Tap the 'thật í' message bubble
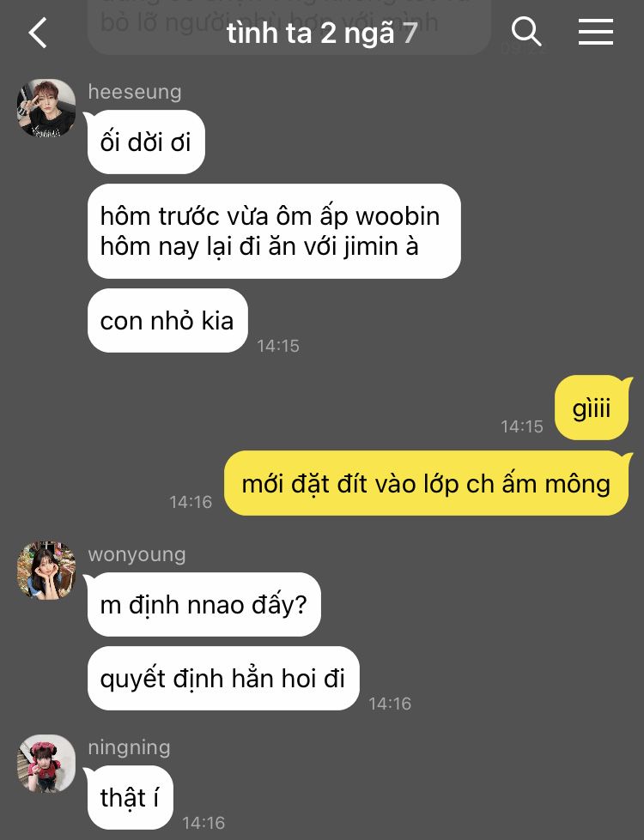Viewport: 644px width, 840px height. tap(130, 797)
